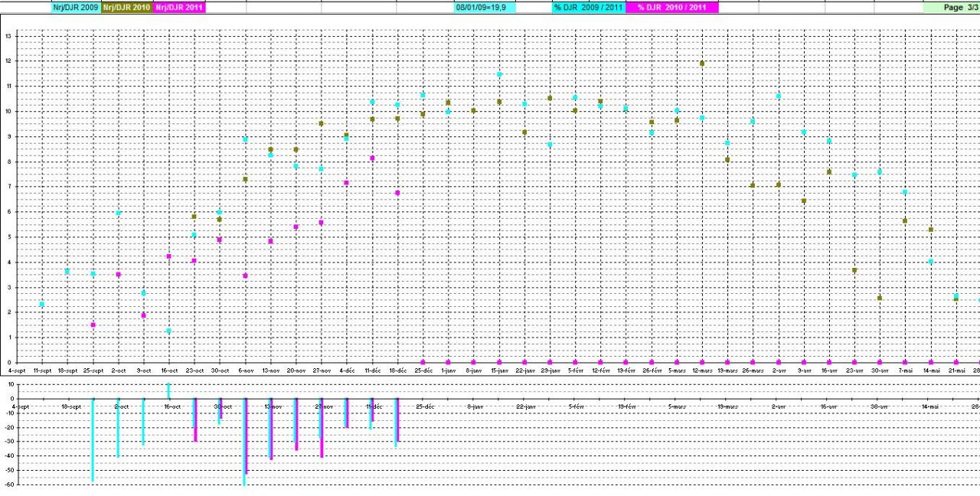This screenshot has width=980, height=496.
Task: Select the olive point above 30-avr near 2.5
Action: point(880,298)
